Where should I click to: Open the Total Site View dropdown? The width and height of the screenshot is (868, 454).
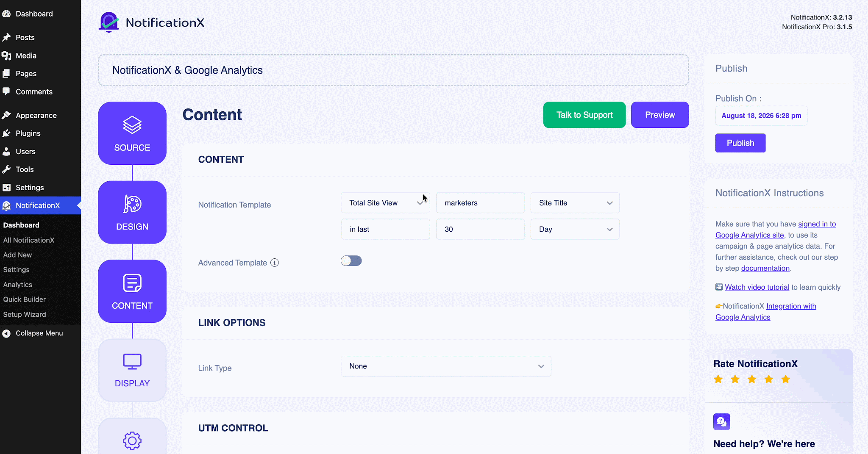[386, 203]
